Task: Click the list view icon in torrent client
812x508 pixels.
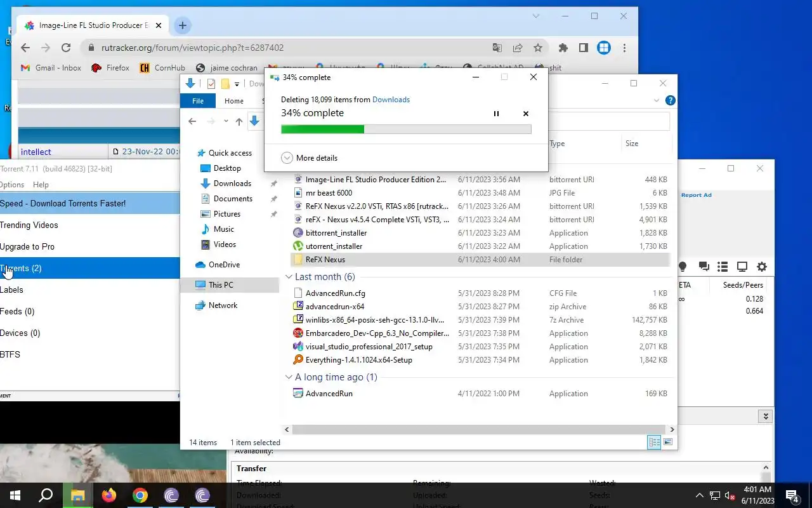Action: click(723, 267)
